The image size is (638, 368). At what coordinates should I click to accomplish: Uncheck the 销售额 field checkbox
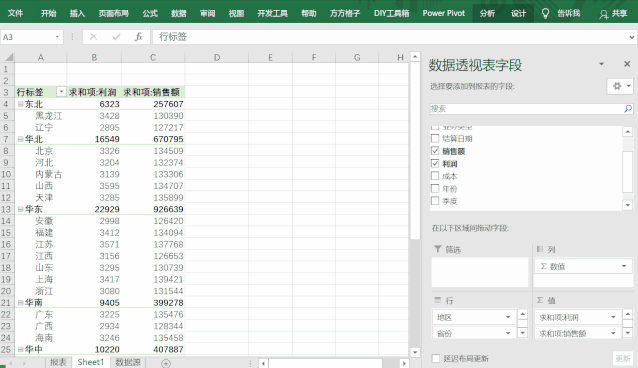[x=435, y=151]
